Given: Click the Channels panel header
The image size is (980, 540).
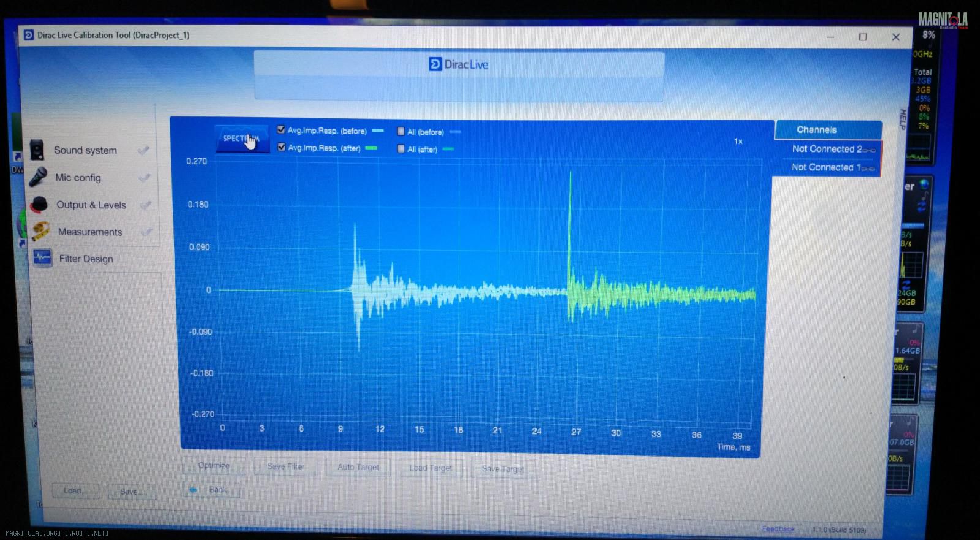Looking at the screenshot, I should (828, 130).
